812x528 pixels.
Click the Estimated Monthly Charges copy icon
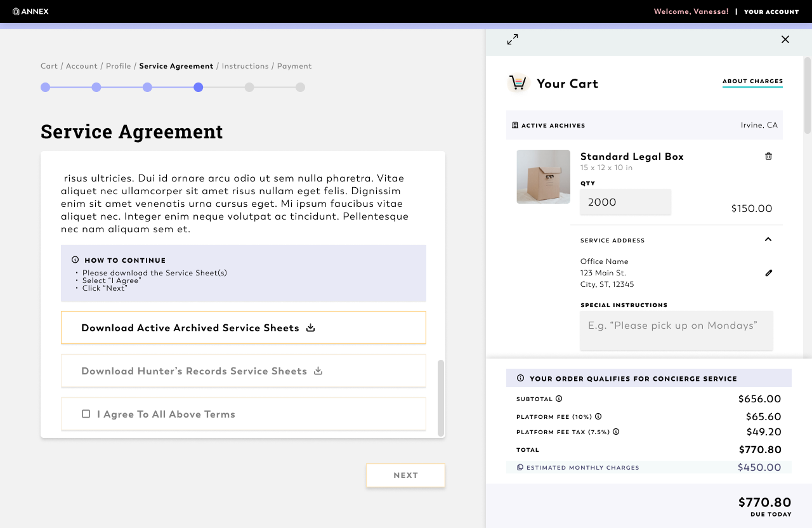click(520, 468)
